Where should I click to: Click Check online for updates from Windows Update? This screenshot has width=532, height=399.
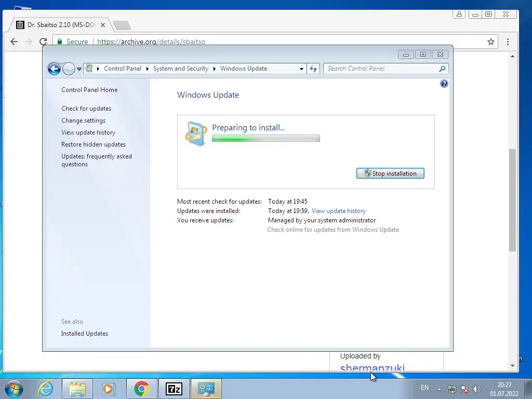click(333, 230)
